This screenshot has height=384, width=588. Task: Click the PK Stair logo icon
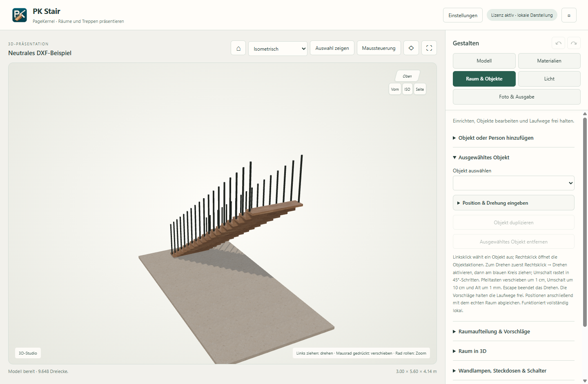pyautogui.click(x=20, y=15)
